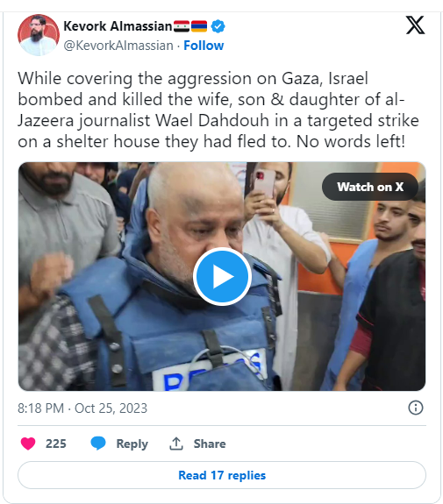Click the 225 likes count
The height and width of the screenshot is (504, 443).
click(55, 444)
